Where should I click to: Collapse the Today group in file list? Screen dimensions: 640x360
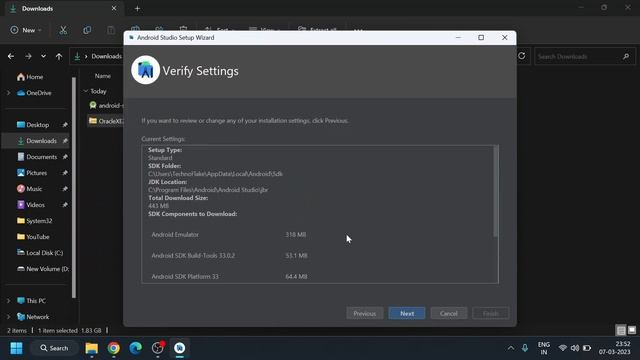tap(86, 91)
